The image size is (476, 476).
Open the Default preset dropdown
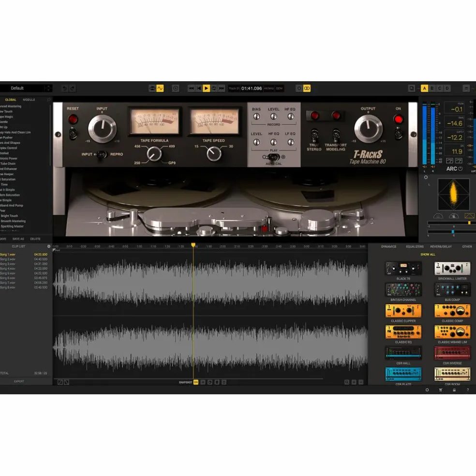pyautogui.click(x=26, y=89)
